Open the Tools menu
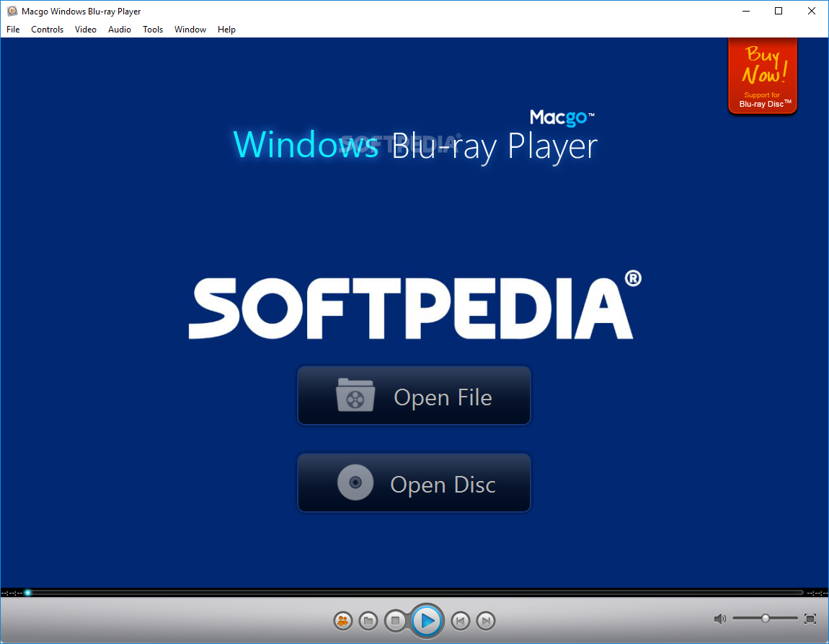This screenshot has height=644, width=829. 153,30
